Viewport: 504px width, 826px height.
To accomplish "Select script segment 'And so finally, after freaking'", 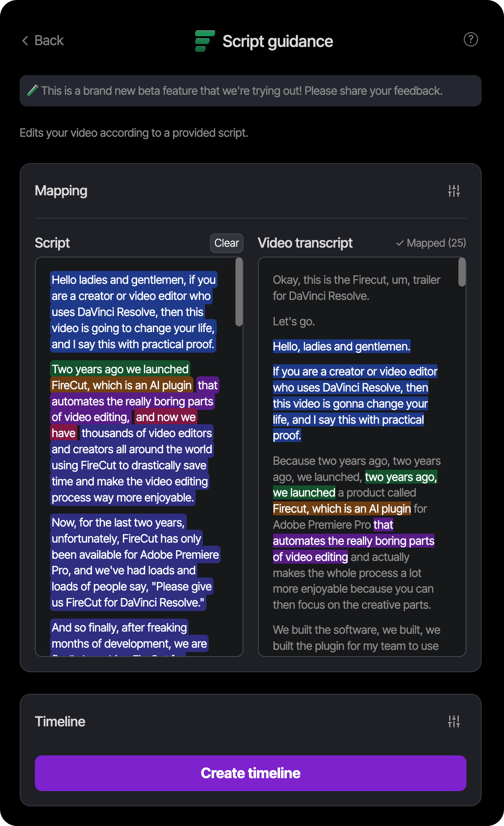I will coord(119,628).
